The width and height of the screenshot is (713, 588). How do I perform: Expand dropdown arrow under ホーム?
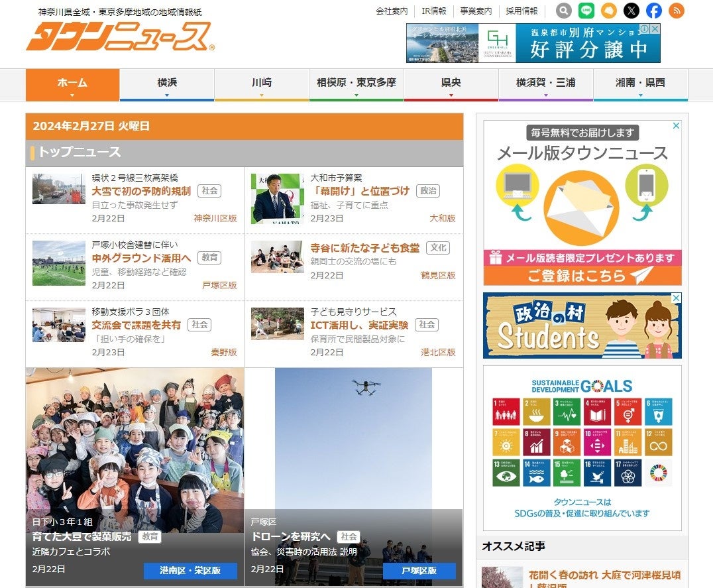tap(72, 95)
